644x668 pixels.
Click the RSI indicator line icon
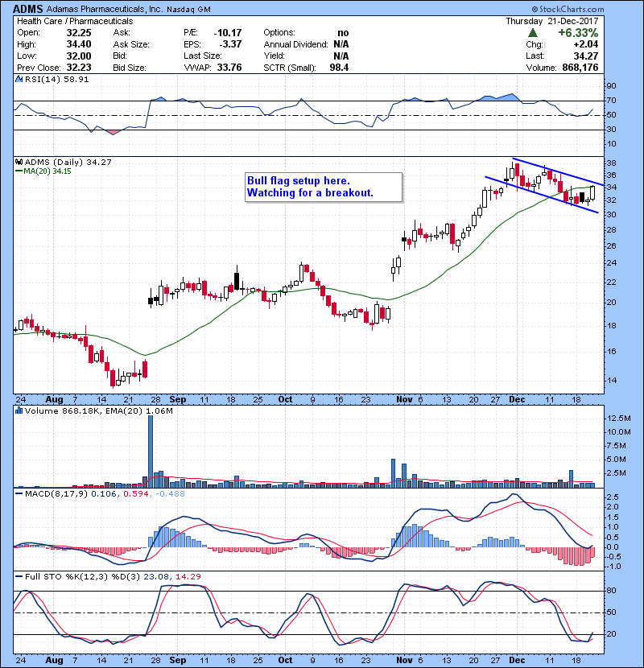click(19, 79)
